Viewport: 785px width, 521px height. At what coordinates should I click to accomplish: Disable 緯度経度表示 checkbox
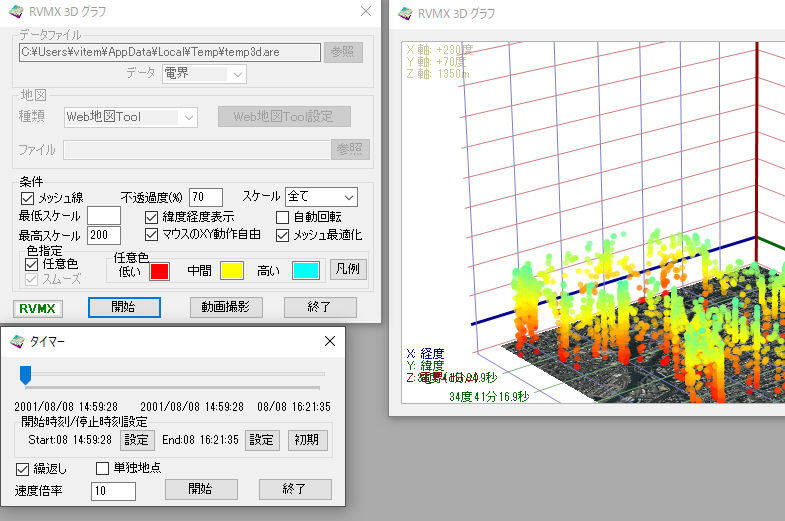(153, 217)
